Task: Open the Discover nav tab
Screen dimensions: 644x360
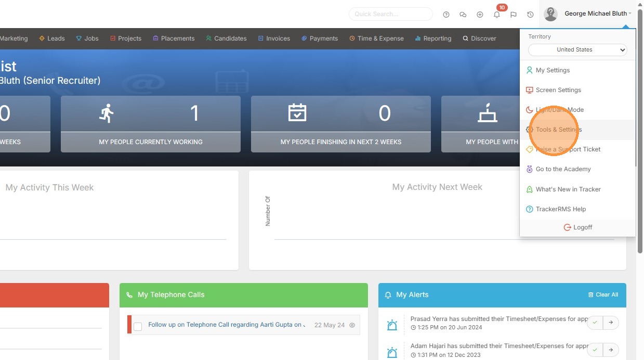Action: [479, 38]
